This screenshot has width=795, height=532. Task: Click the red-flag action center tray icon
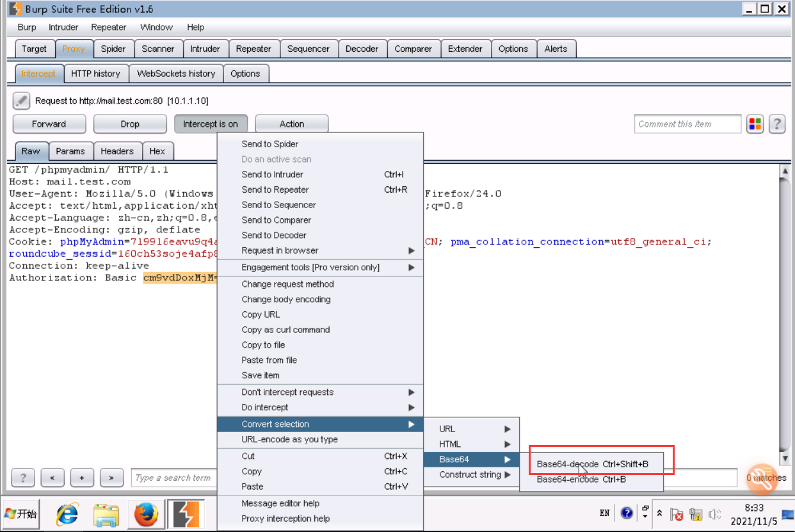point(677,514)
